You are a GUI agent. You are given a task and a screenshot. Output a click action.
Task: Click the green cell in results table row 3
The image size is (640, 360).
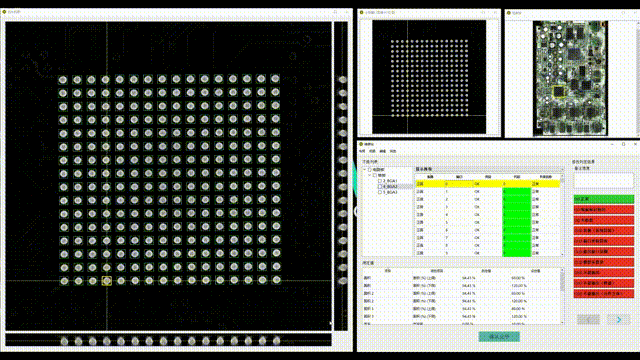(517, 207)
